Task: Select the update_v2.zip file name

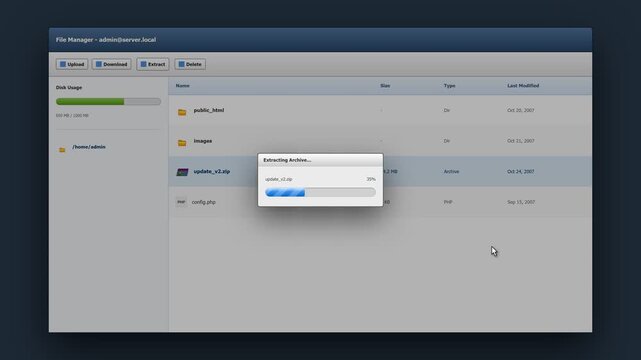Action: click(x=212, y=171)
